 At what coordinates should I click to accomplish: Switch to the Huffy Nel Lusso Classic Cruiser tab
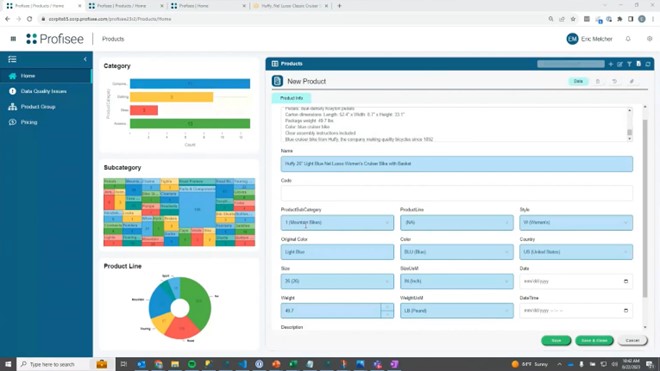click(x=290, y=6)
